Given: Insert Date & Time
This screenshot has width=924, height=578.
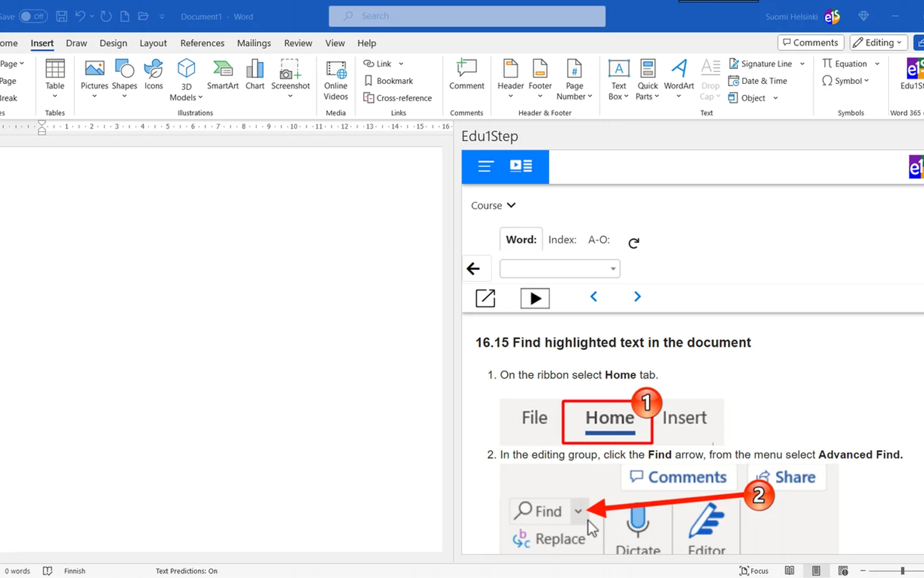Looking at the screenshot, I should click(758, 81).
